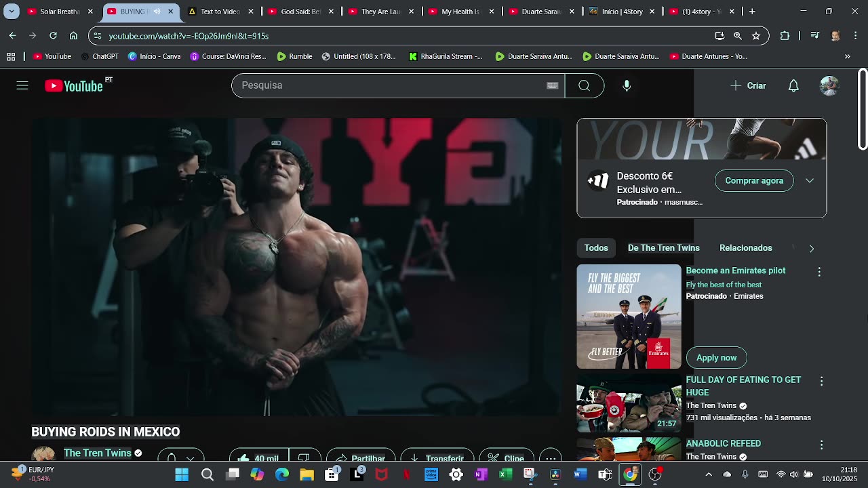Open Windows Start menu
This screenshot has width=868, height=488.
tap(182, 474)
